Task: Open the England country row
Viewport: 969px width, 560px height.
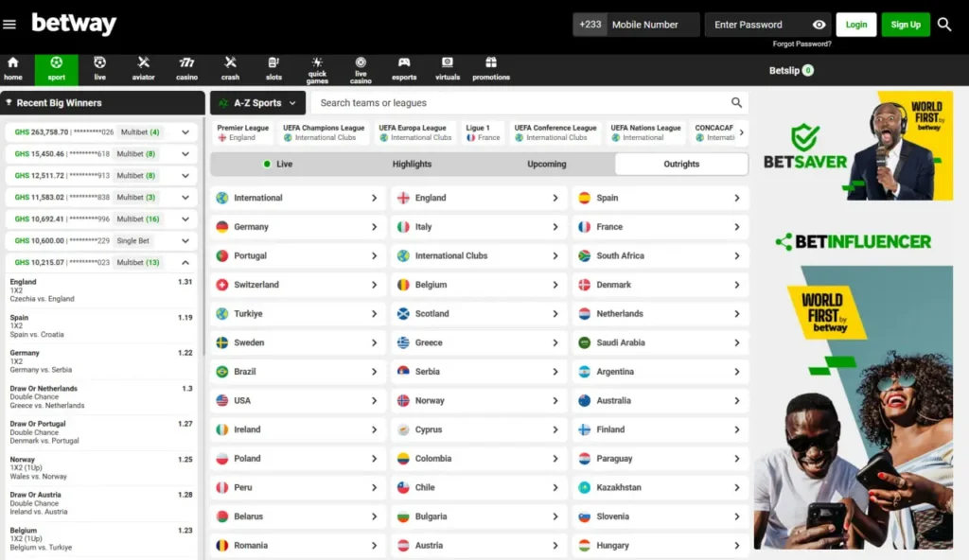Action: (479, 198)
